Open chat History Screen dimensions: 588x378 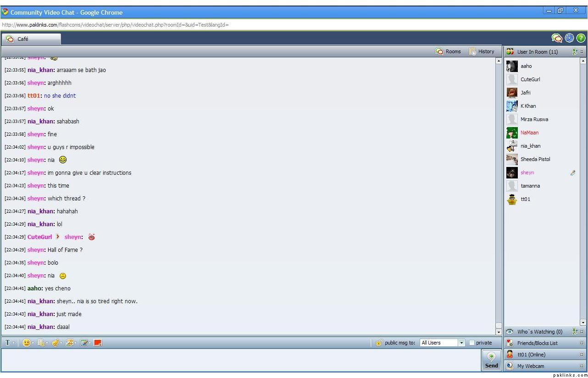482,51
